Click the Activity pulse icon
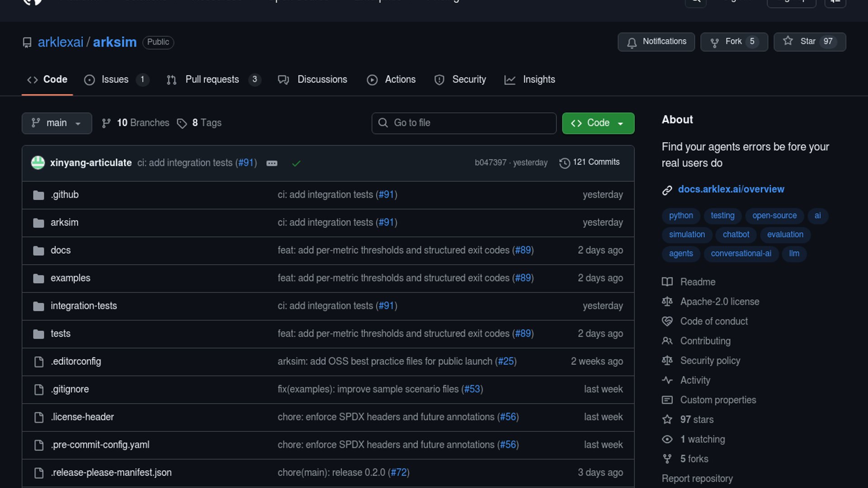Screen dimensions: 868x488 [x=667, y=380]
